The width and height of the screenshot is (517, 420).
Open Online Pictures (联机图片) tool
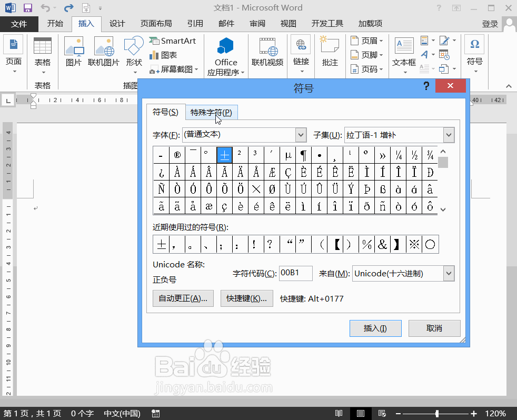click(x=103, y=52)
